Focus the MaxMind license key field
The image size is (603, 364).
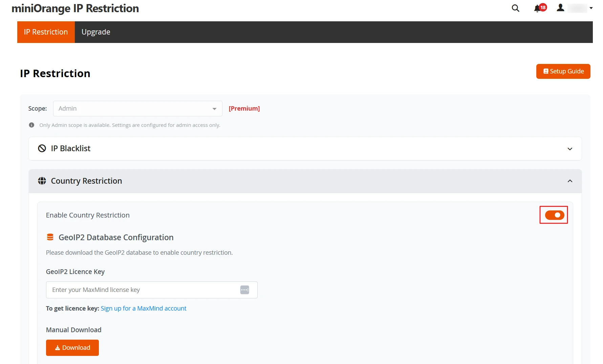coord(152,290)
